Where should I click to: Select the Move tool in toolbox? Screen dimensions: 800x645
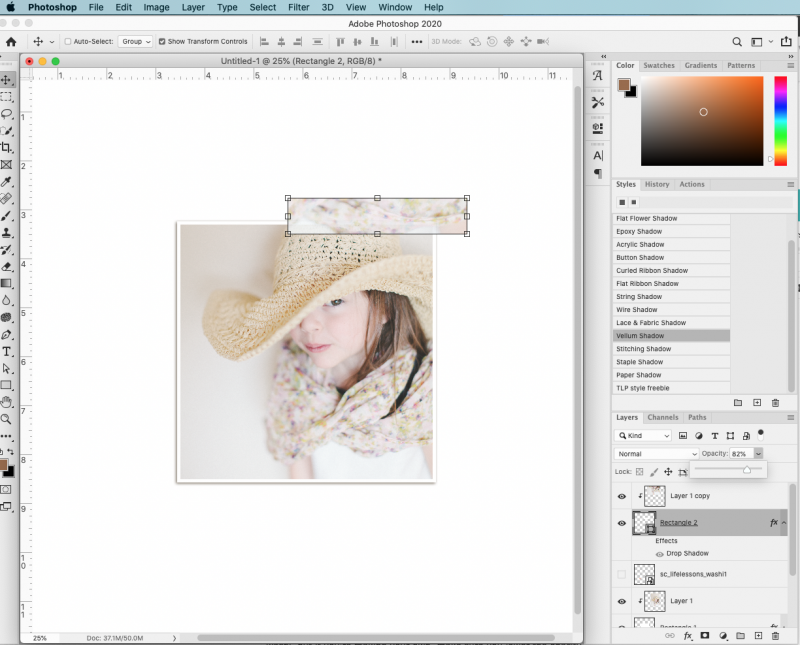[x=7, y=80]
